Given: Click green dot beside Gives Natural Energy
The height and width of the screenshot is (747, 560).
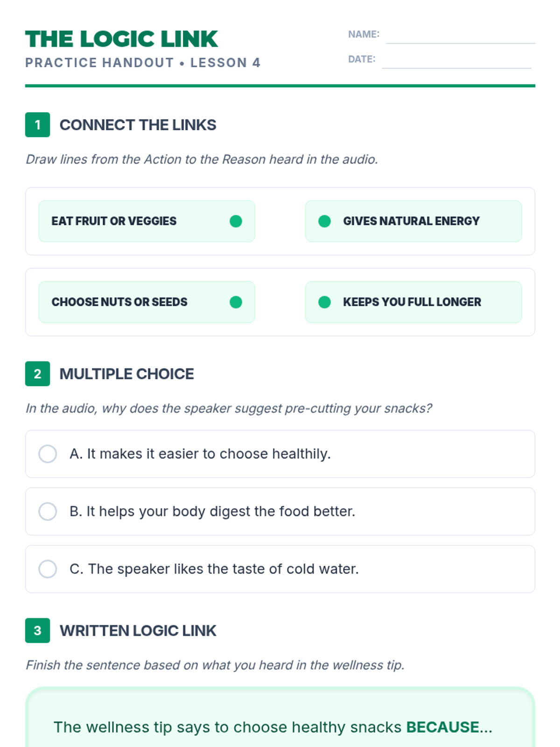Looking at the screenshot, I should (324, 221).
